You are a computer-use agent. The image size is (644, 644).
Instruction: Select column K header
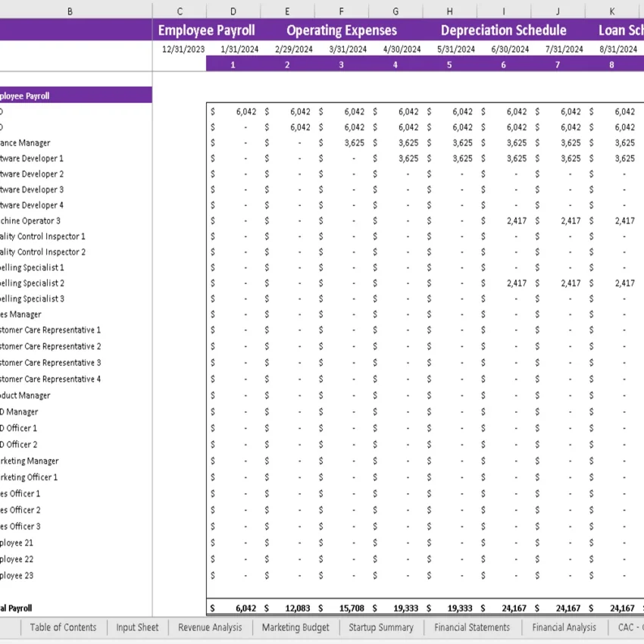tap(611, 11)
